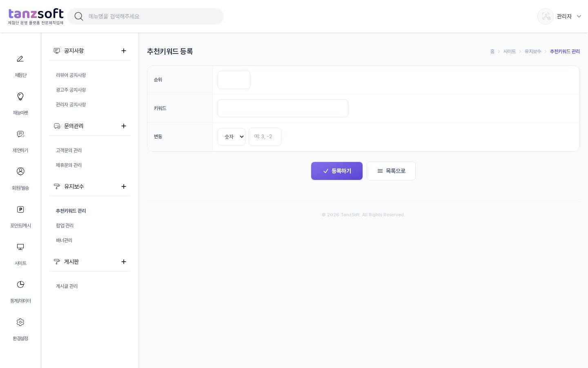Open the 관리자 account dropdown arrow
Screen dimensions: 588x368
[579, 16]
